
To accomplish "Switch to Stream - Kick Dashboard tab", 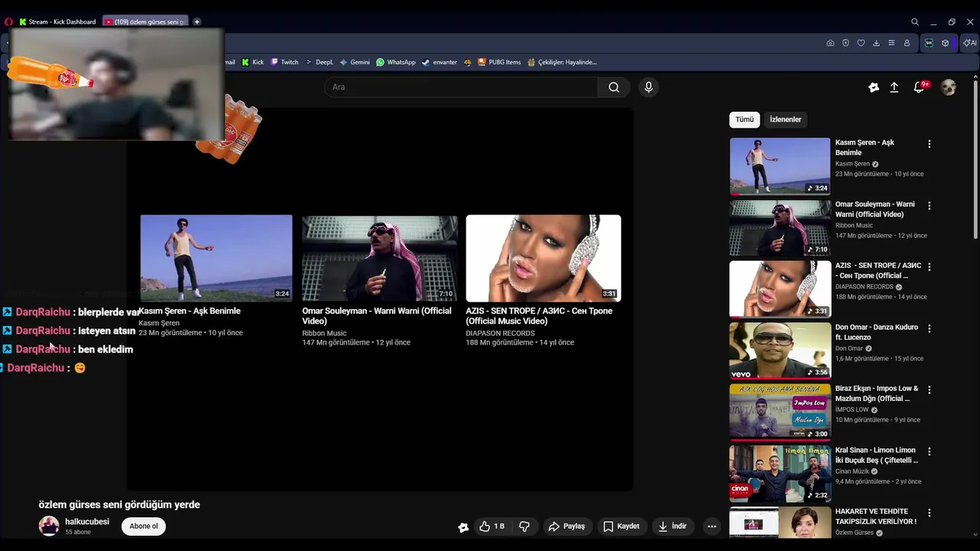I will [x=57, y=21].
